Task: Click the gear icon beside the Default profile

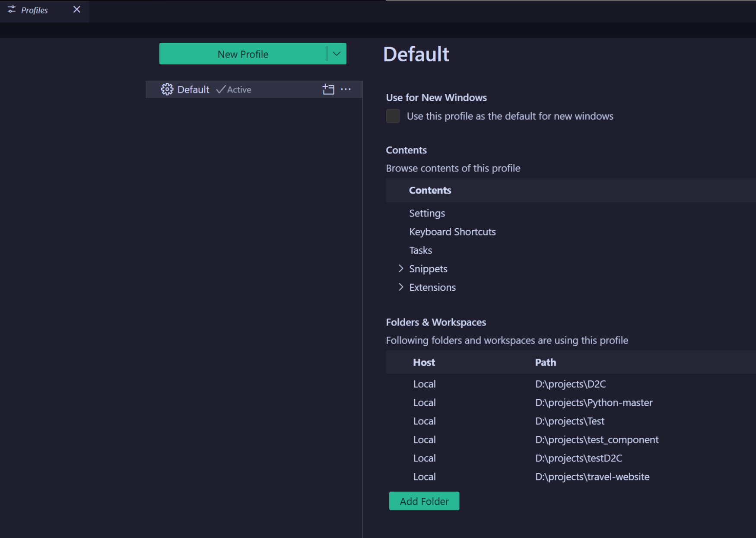Action: (x=167, y=89)
